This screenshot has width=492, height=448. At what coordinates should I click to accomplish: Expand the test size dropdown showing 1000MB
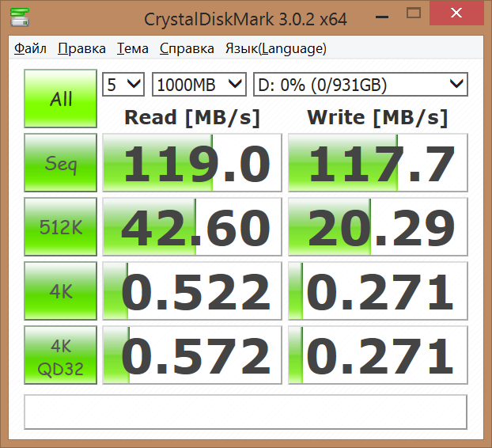coord(199,85)
